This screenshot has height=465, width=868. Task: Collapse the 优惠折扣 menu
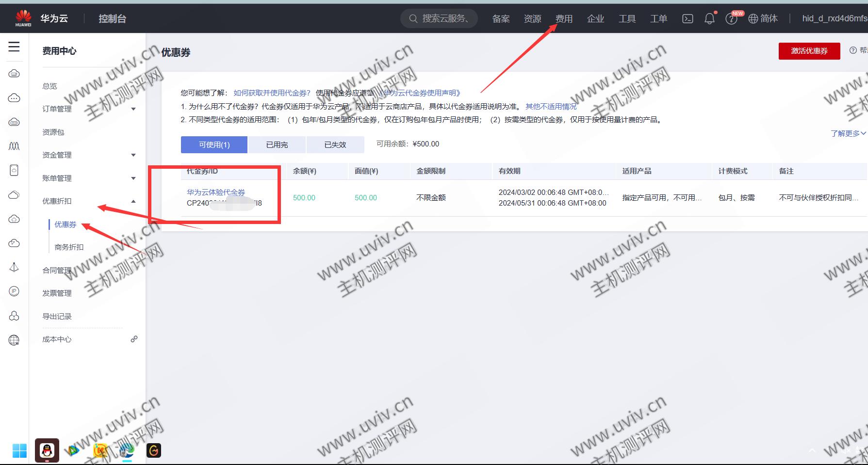click(133, 201)
